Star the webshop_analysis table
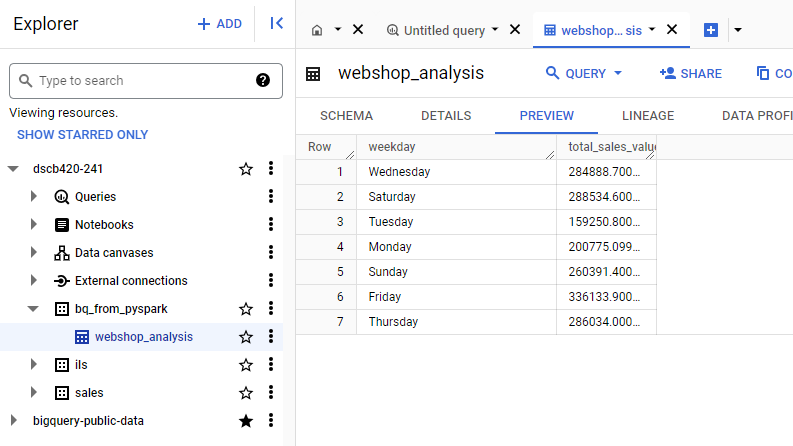The image size is (793, 446). tap(246, 337)
